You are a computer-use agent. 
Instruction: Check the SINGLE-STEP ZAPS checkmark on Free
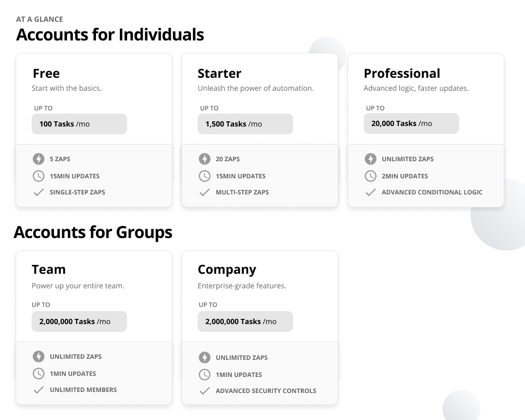coord(39,192)
